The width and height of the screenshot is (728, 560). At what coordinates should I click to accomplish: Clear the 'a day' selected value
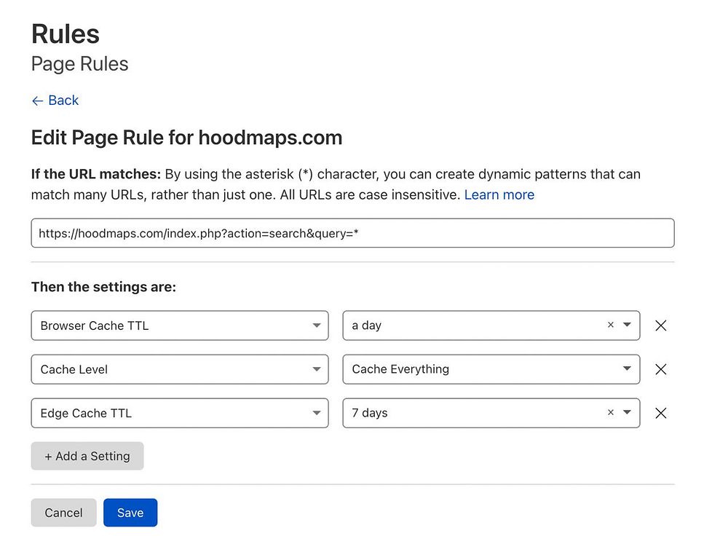[610, 326]
